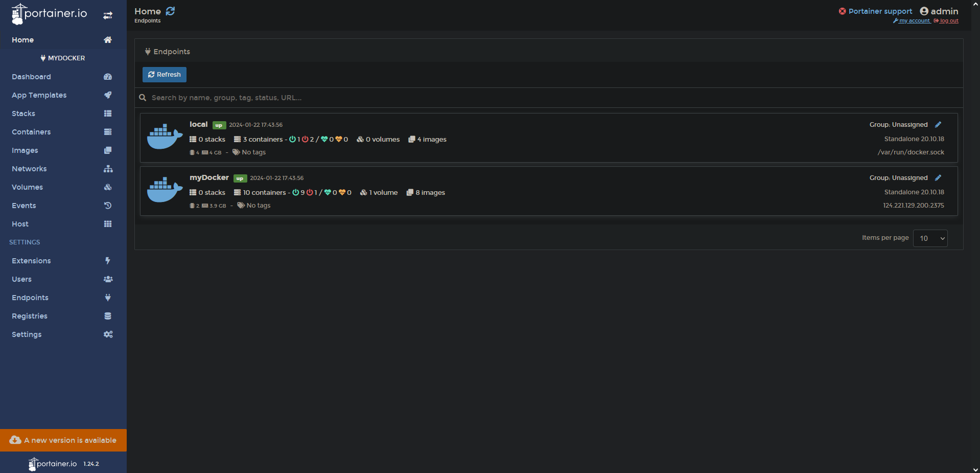Open App Templates in sidebar
The image size is (980, 473).
click(63, 95)
